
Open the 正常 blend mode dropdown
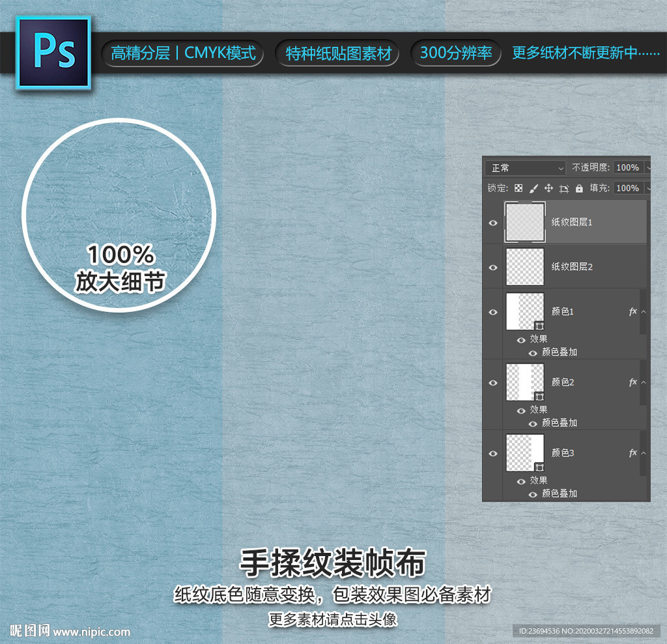tap(526, 168)
